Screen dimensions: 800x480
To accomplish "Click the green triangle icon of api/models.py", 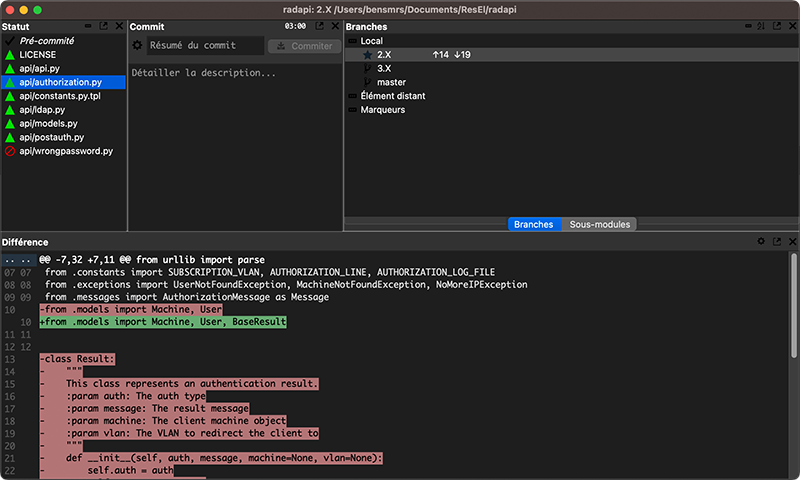I will coord(10,123).
